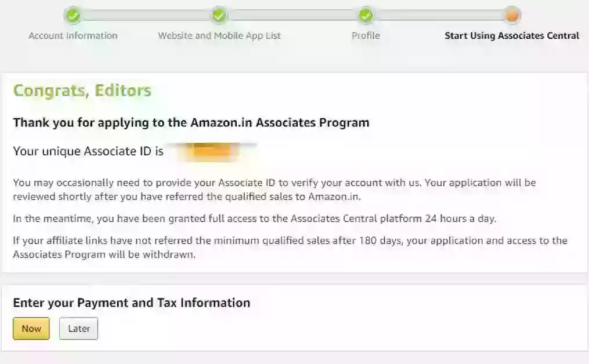
Task: Select the Profile step label
Action: (366, 36)
